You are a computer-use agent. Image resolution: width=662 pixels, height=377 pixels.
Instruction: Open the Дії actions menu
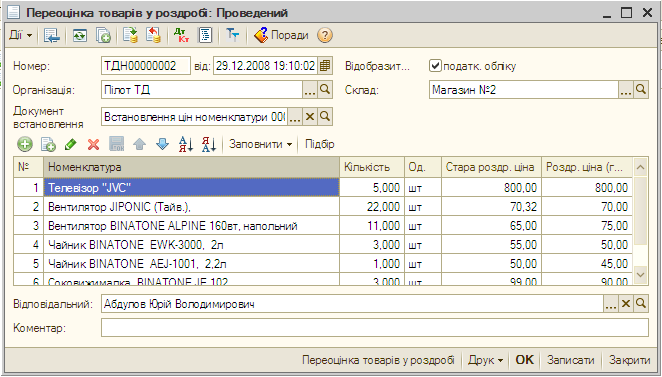pos(20,35)
